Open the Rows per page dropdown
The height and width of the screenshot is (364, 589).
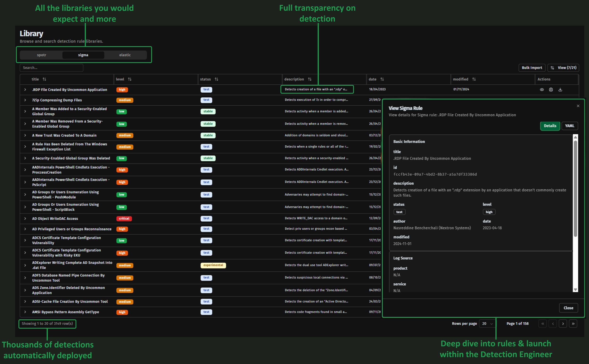point(487,324)
